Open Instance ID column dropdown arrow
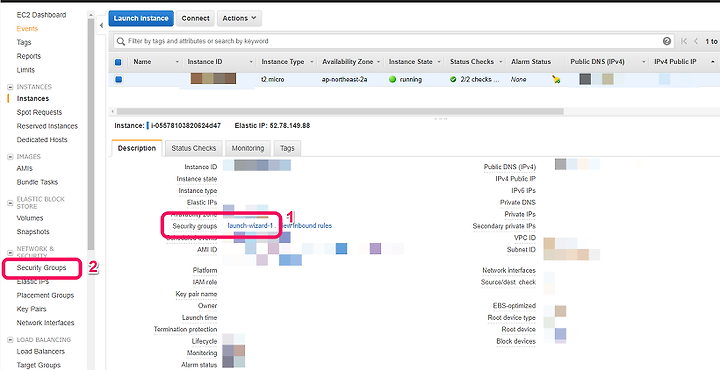The height and width of the screenshot is (370, 720). [251, 62]
